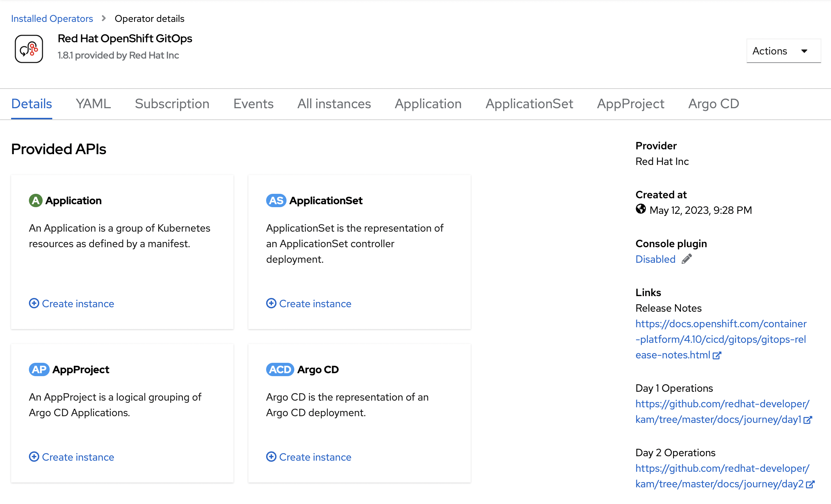This screenshot has height=504, width=831.
Task: Switch to the YAML tab
Action: pyautogui.click(x=93, y=104)
